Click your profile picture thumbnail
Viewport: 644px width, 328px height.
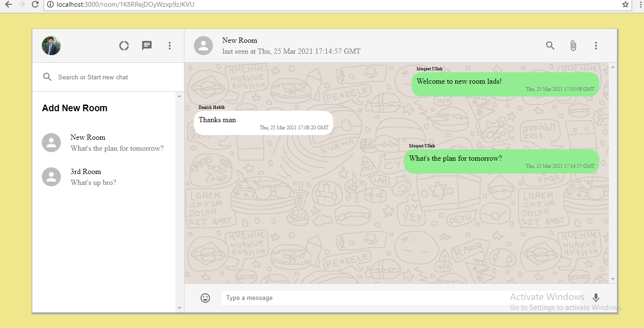pos(51,45)
